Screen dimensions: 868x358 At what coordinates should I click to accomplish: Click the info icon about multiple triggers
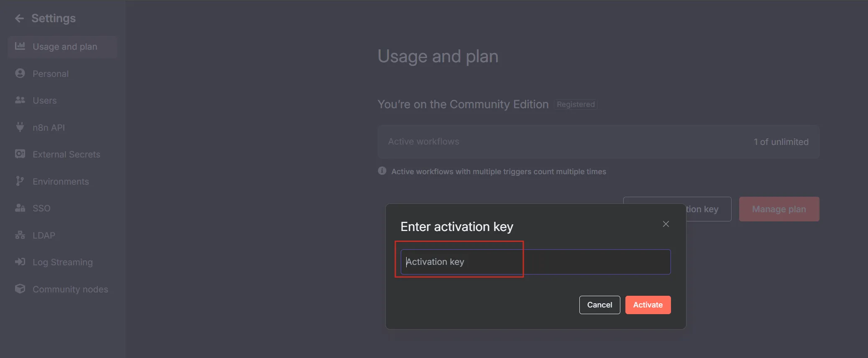pyautogui.click(x=382, y=171)
